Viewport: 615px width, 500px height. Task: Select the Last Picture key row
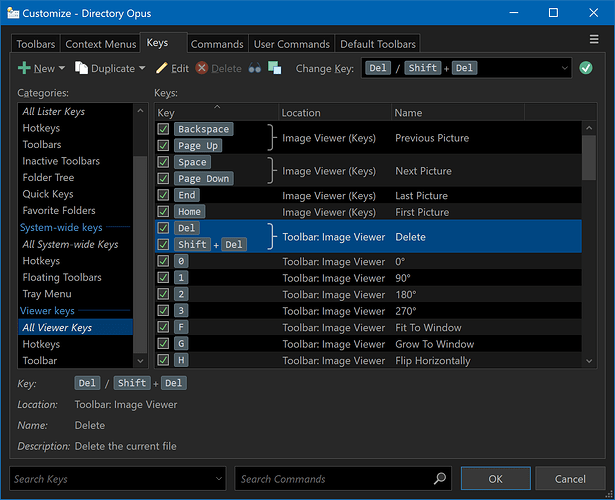pos(368,195)
